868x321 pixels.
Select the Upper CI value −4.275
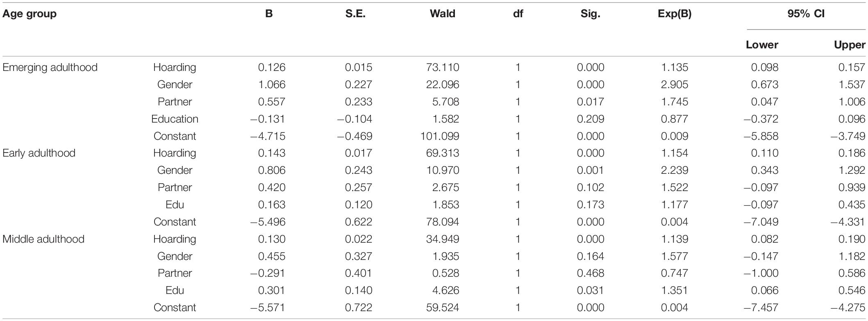pos(848,307)
